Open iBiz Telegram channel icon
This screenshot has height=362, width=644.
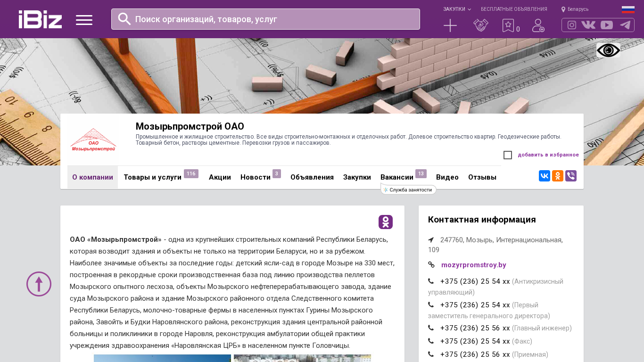click(x=625, y=25)
